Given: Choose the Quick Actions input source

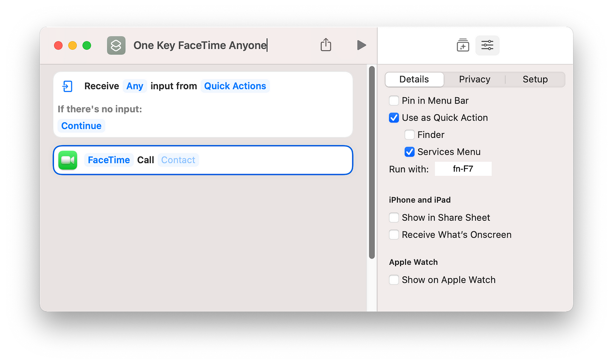Looking at the screenshot, I should 235,86.
